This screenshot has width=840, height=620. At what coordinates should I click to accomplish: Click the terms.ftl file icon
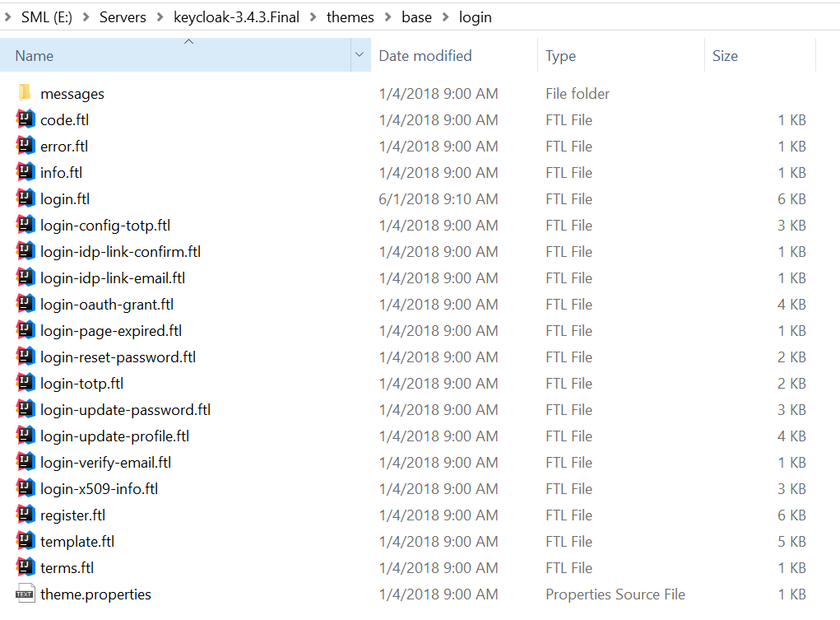click(26, 566)
